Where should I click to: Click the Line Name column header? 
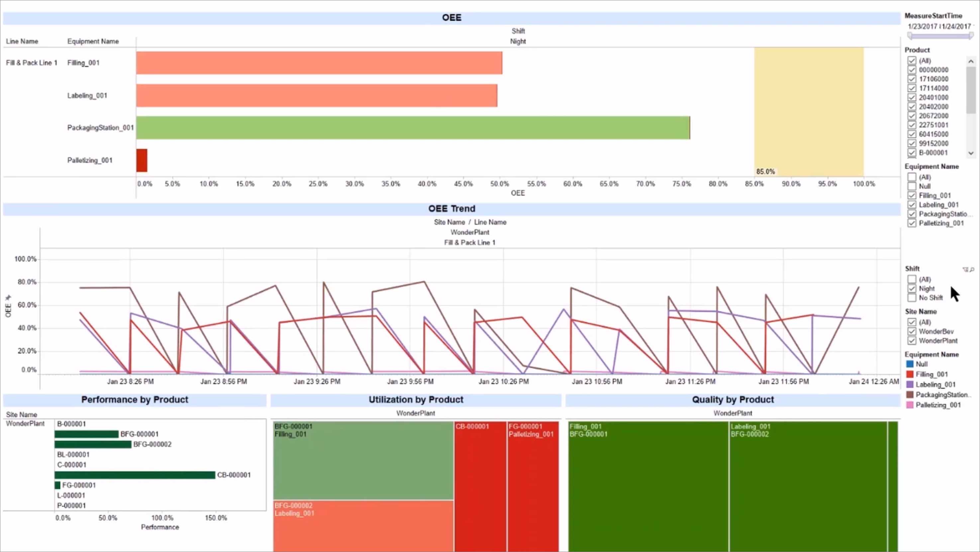pyautogui.click(x=22, y=41)
